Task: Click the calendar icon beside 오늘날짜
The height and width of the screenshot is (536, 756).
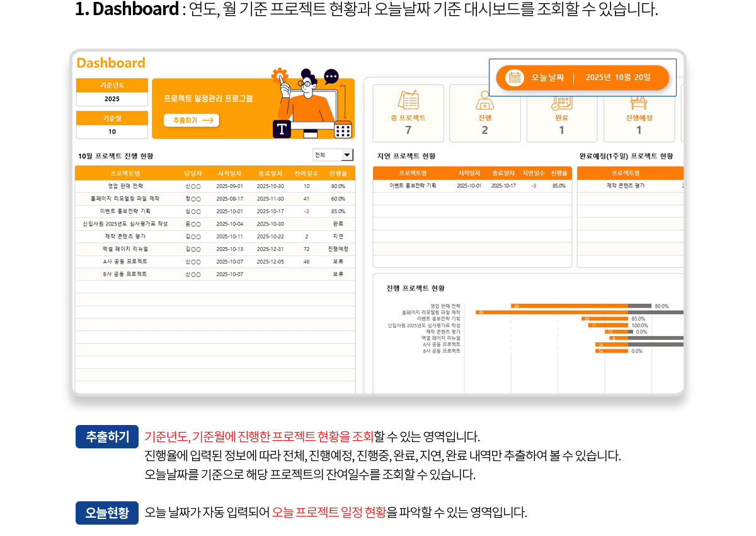Action: click(x=515, y=78)
